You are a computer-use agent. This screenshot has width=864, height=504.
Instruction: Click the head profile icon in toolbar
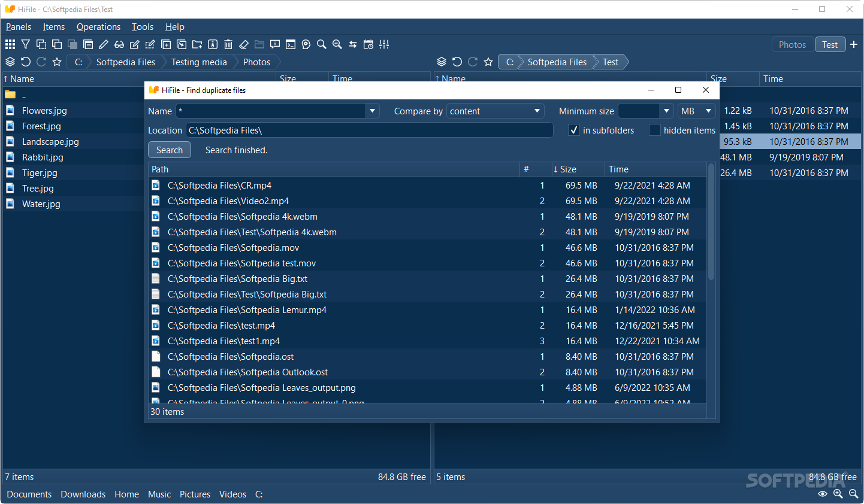[x=306, y=44]
